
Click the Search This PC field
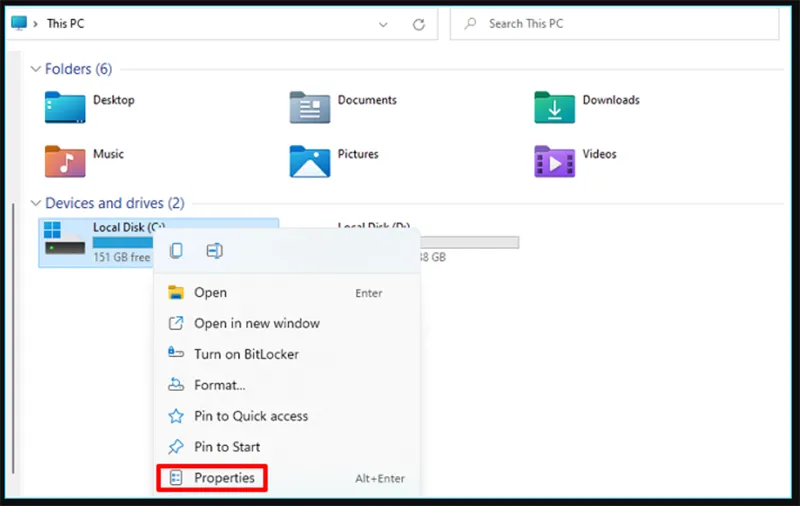coord(614,23)
